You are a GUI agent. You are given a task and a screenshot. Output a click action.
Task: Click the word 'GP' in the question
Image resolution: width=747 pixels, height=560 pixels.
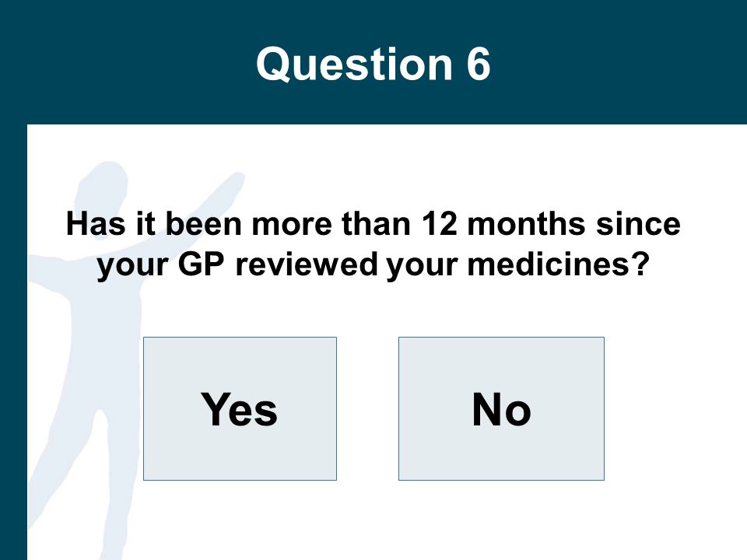tap(201, 264)
